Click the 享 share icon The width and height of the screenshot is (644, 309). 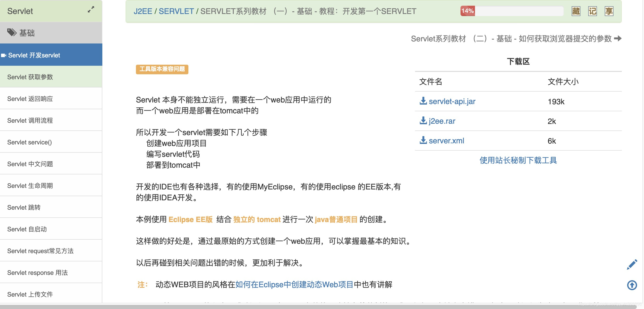(x=609, y=11)
